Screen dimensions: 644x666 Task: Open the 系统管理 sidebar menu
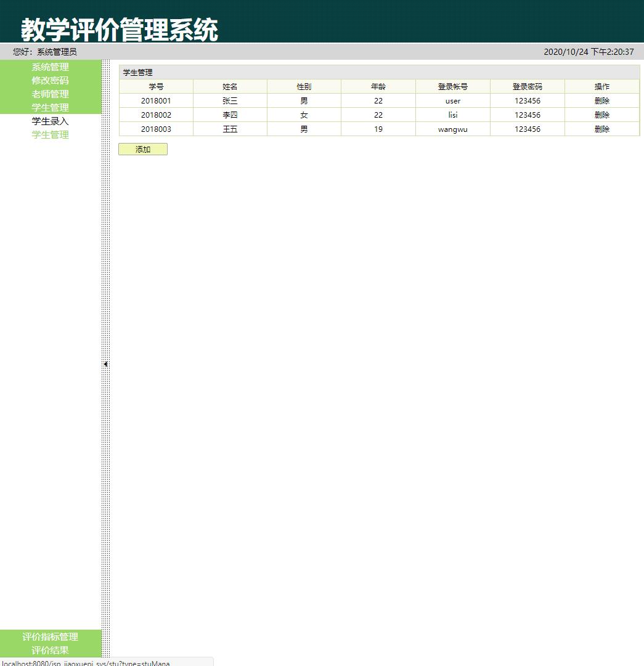[49, 67]
